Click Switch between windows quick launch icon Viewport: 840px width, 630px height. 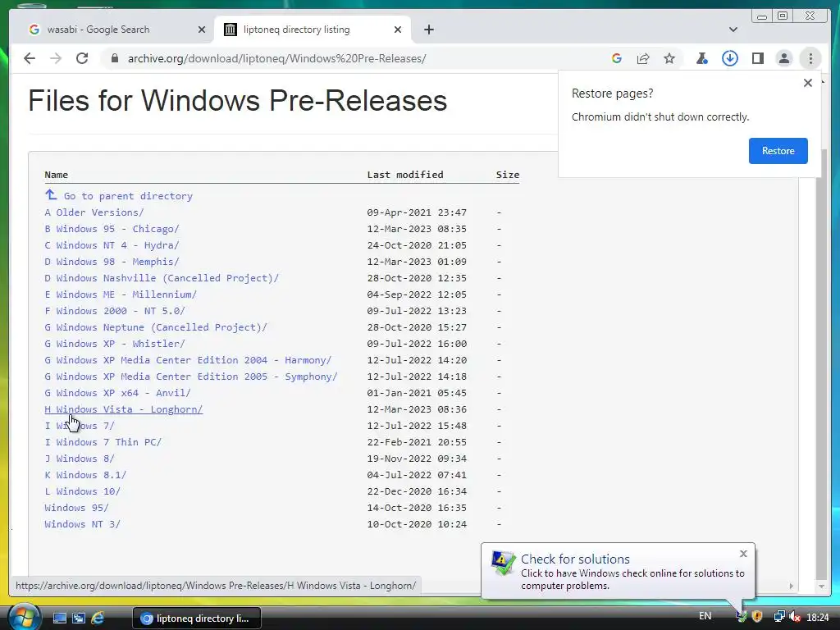(x=79, y=619)
